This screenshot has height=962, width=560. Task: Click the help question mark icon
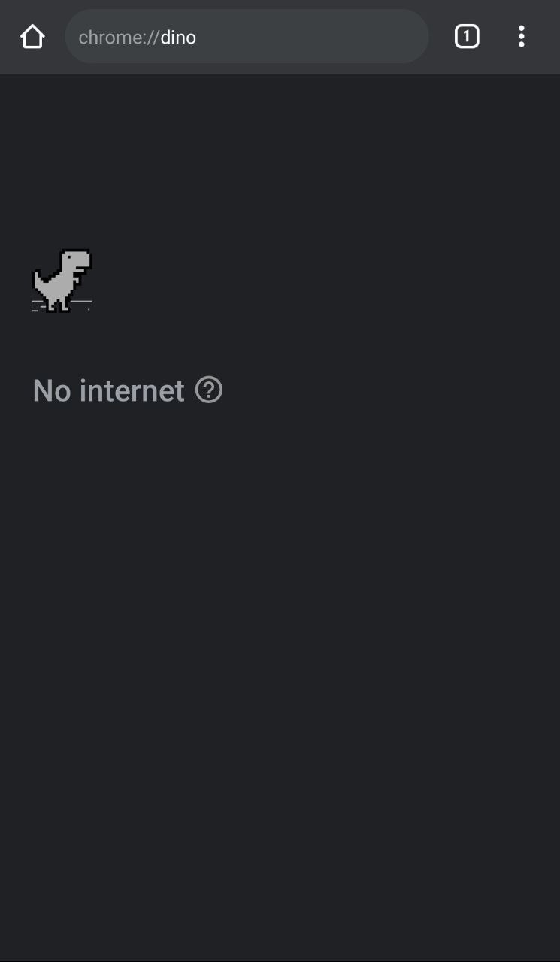click(209, 390)
